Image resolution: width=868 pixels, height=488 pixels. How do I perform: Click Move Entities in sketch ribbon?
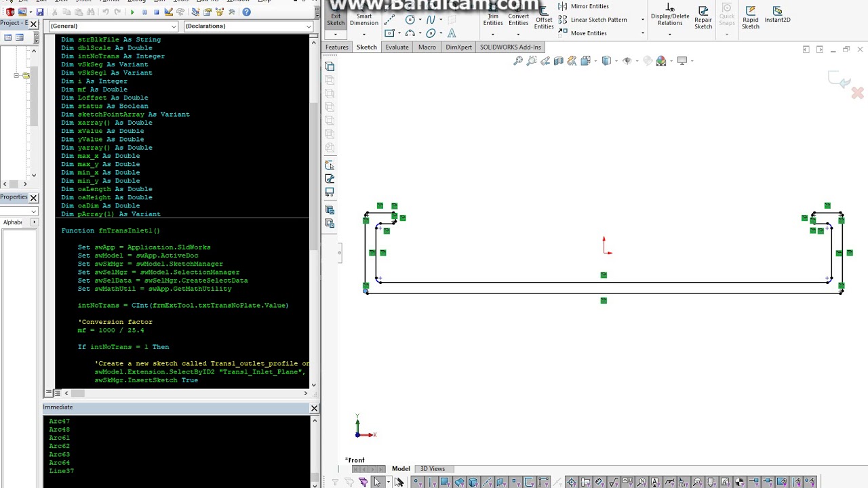pyautogui.click(x=582, y=33)
